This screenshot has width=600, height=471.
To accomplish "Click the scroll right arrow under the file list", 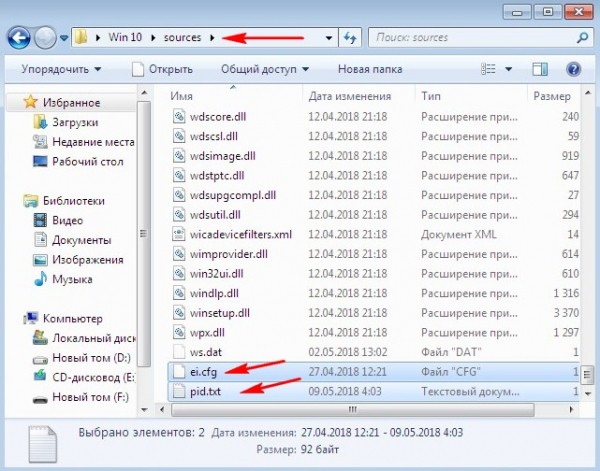I will [572, 409].
